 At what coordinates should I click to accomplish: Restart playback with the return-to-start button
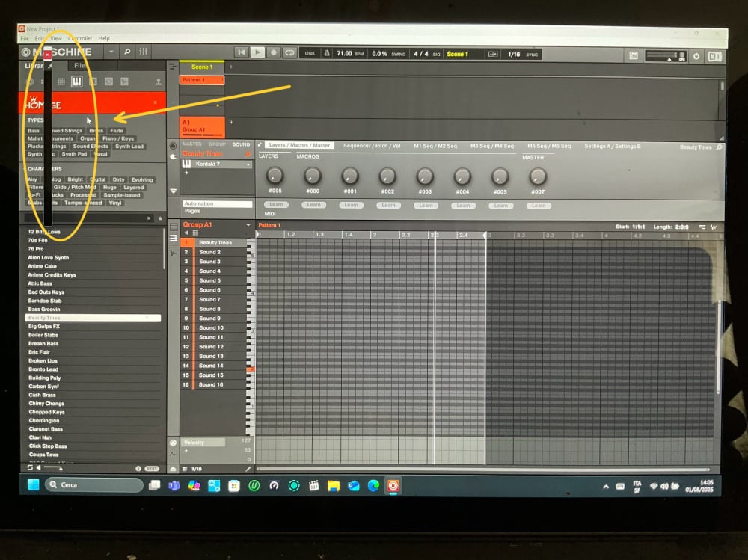point(242,52)
